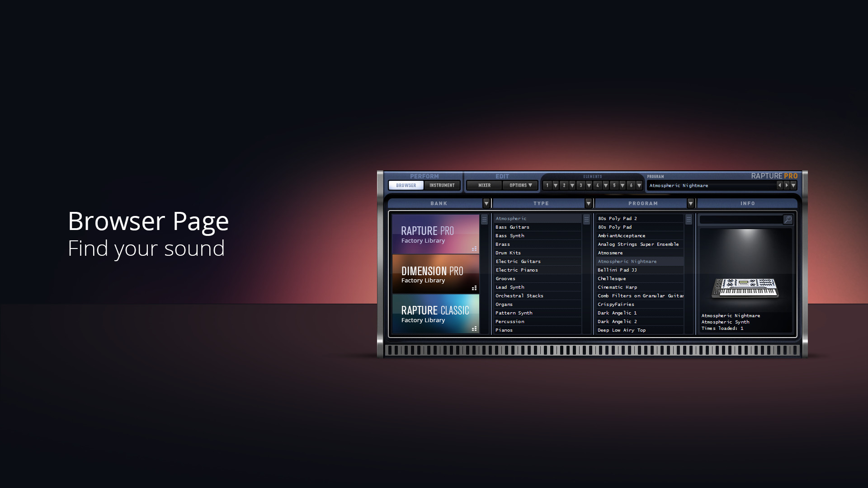This screenshot has width=868, height=488.
Task: Click the Program list scrollbar handle icon
Action: coord(689,219)
